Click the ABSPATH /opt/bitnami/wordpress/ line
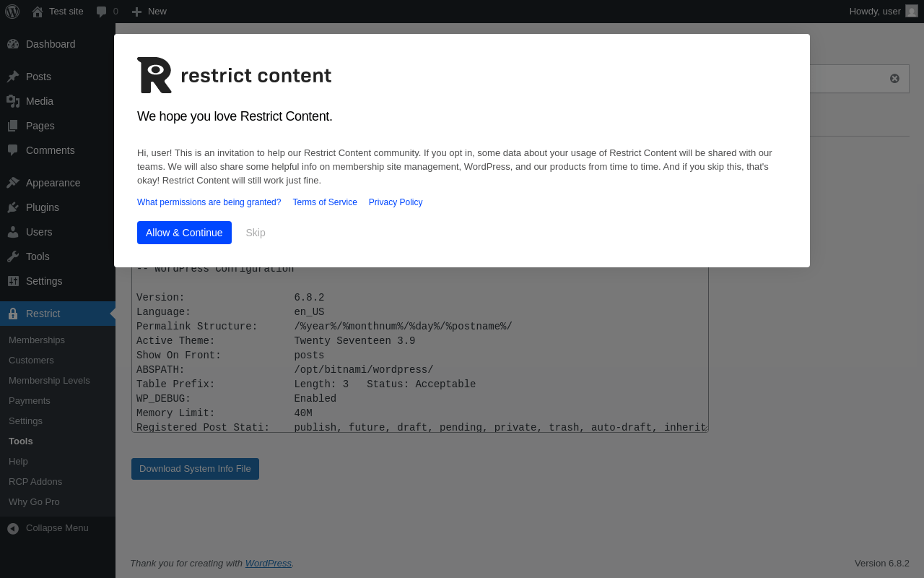924x578 pixels. pyautogui.click(x=285, y=370)
